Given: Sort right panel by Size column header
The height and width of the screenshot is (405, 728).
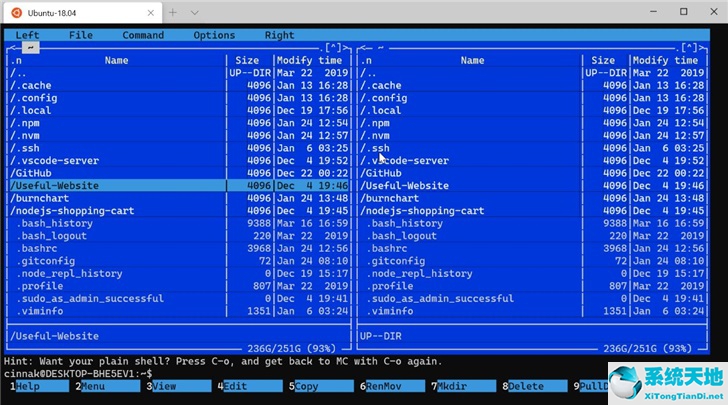Looking at the screenshot, I should pos(603,60).
